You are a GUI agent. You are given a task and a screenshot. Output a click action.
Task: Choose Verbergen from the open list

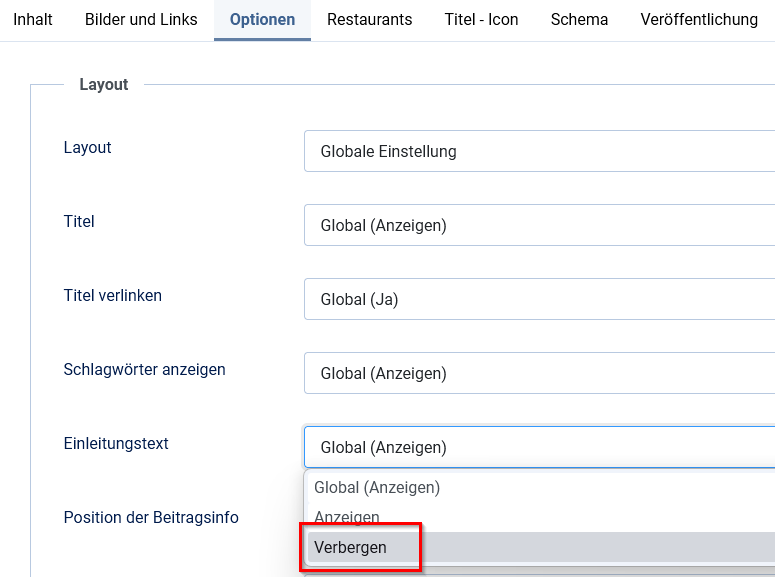(x=351, y=548)
